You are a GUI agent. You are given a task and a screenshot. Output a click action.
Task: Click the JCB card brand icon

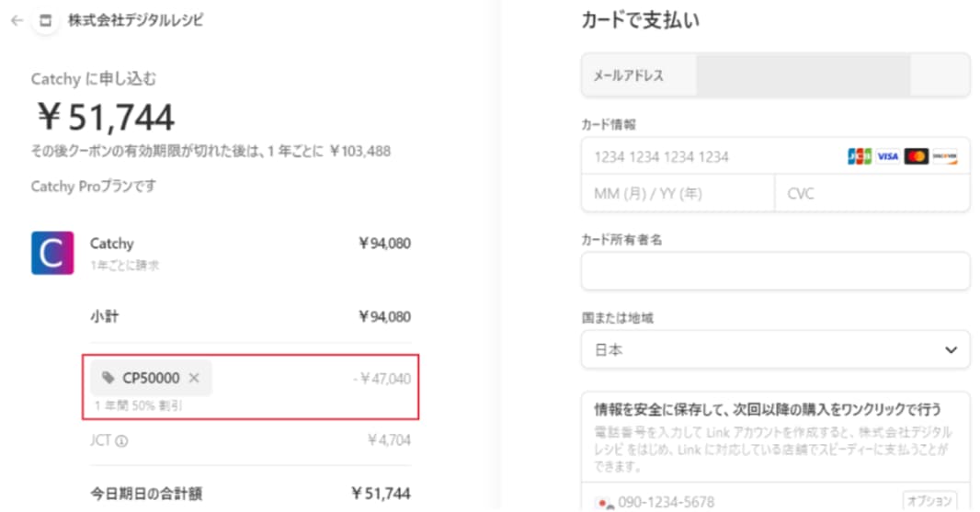(x=860, y=156)
